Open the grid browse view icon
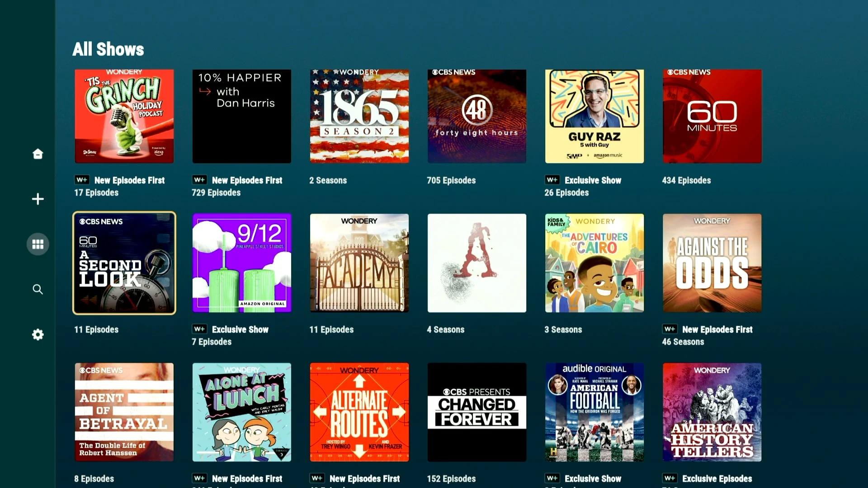 point(38,244)
